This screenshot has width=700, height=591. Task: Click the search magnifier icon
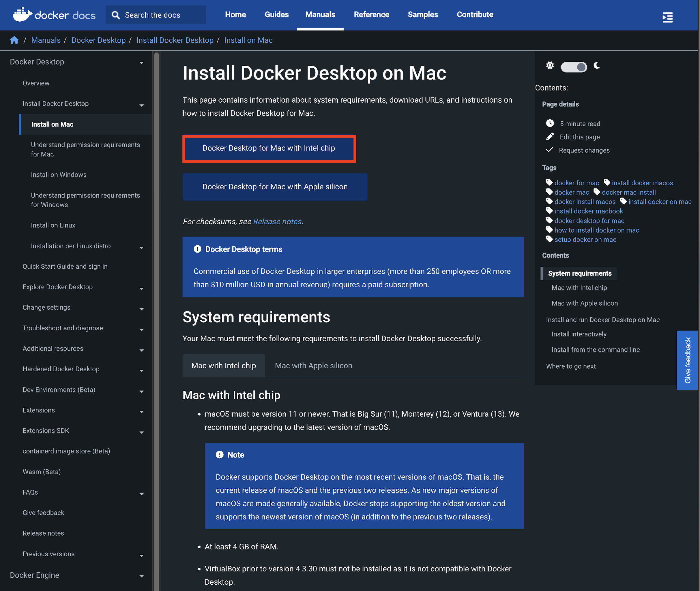click(x=115, y=15)
